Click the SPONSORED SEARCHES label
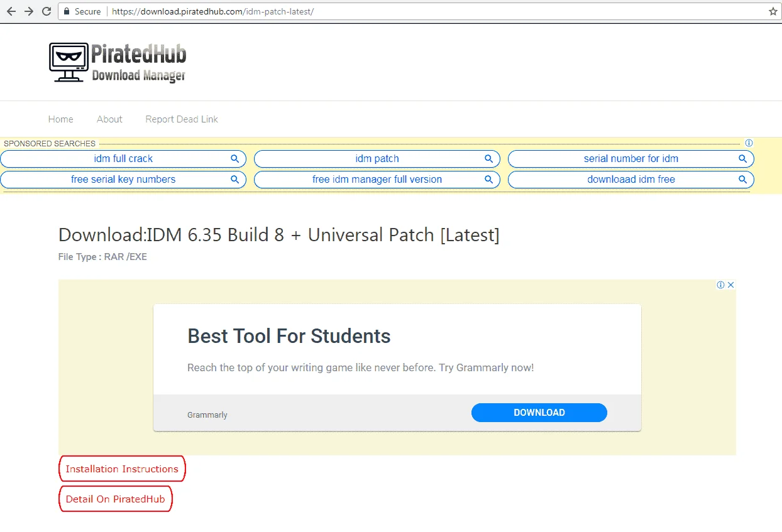Image resolution: width=782 pixels, height=532 pixels. click(x=50, y=144)
